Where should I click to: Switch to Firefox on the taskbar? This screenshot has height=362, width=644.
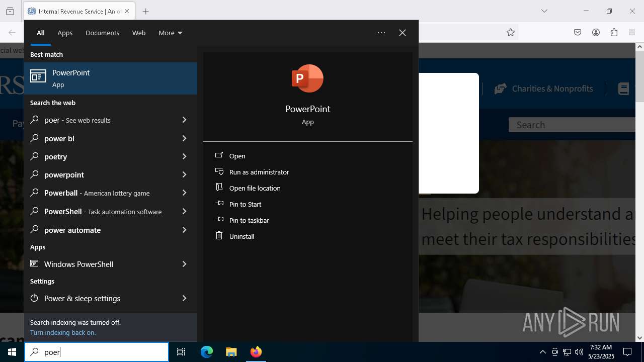(x=256, y=352)
